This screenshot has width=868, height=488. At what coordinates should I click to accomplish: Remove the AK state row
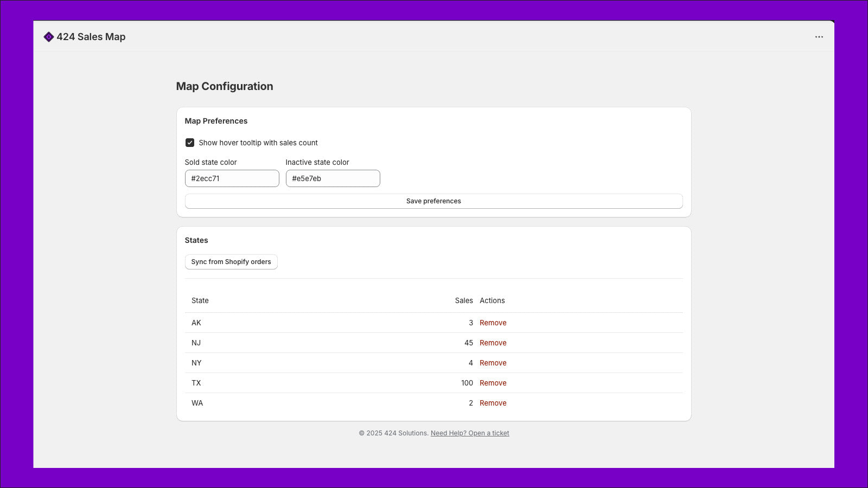click(493, 323)
